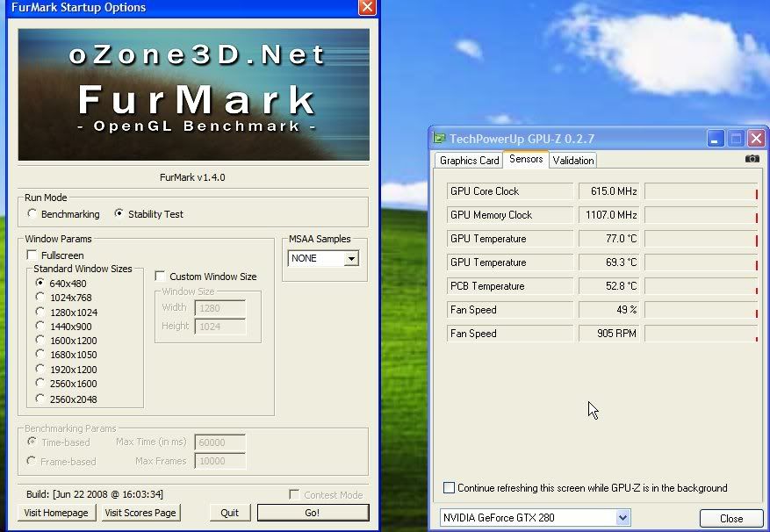This screenshot has width=770, height=532.
Task: Click the GPU Memory Clock graph
Action: click(x=702, y=215)
